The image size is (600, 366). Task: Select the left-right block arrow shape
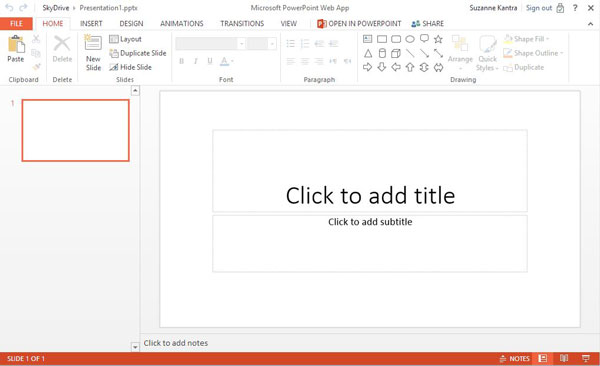pos(438,68)
